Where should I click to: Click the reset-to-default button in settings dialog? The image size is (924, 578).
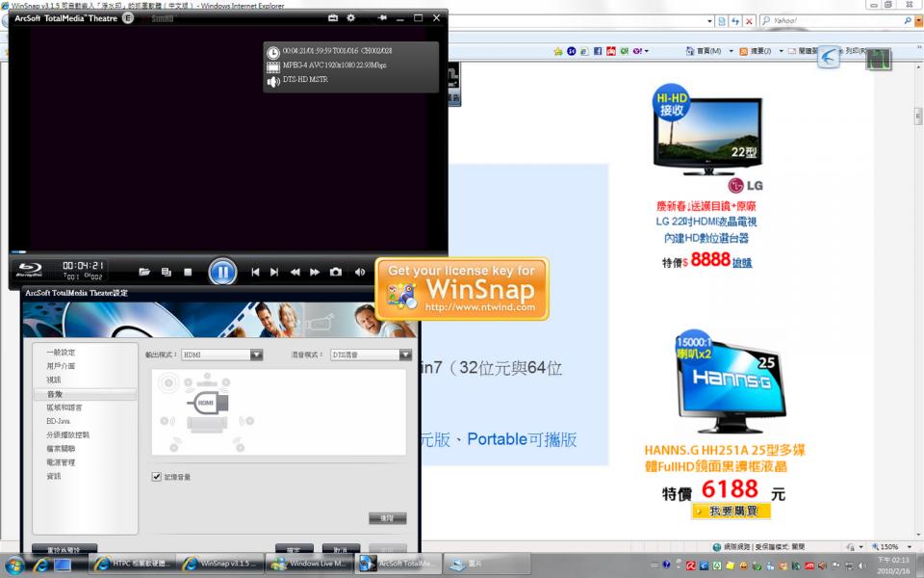64,549
